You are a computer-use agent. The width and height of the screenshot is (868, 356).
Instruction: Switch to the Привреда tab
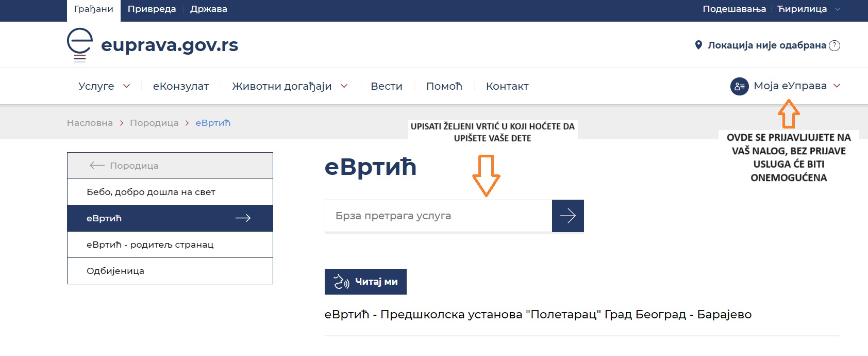point(152,9)
